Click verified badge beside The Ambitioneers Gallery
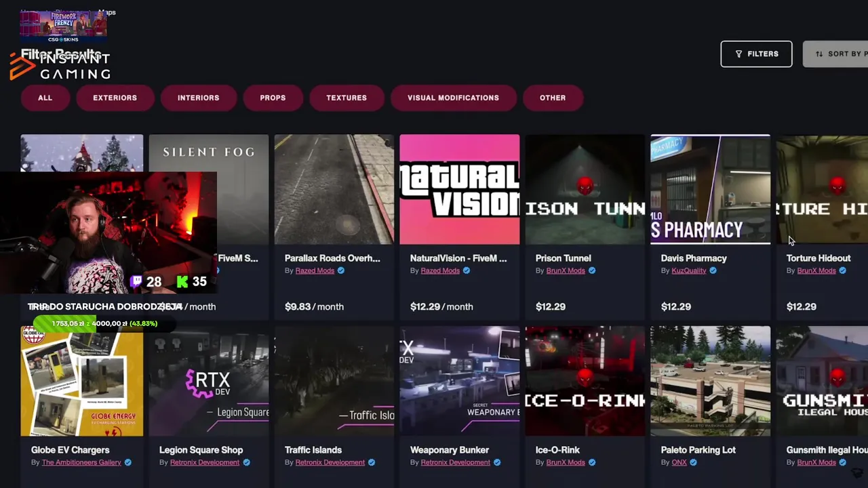Screen dimensions: 868x488 [127, 462]
